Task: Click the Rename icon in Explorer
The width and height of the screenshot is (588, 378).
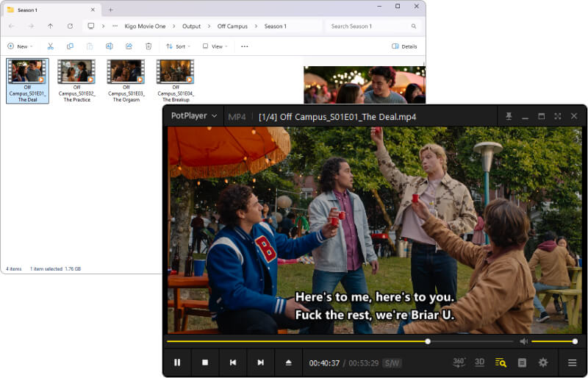Action: point(109,46)
